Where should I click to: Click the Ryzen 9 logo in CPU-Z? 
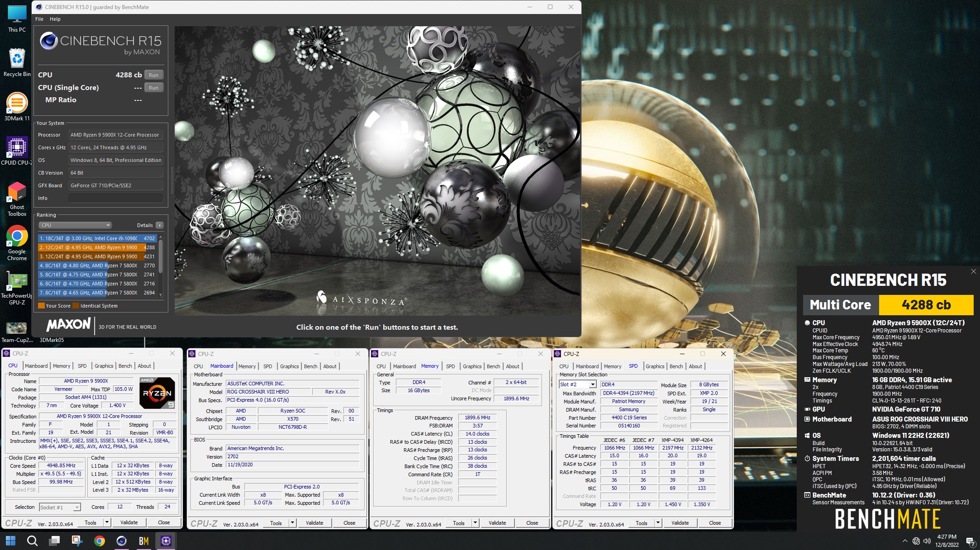(157, 393)
